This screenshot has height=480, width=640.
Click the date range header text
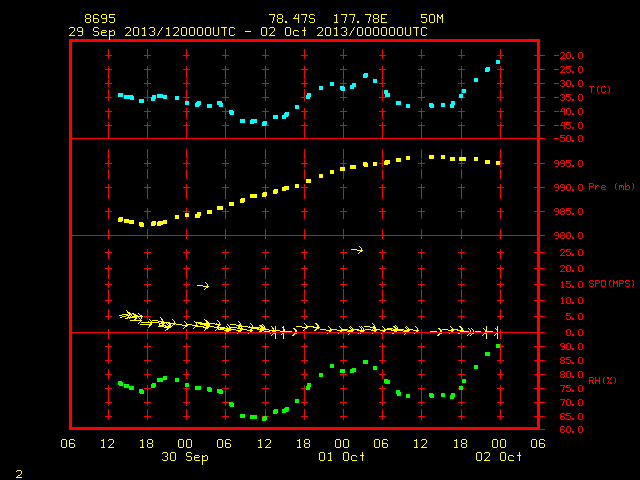point(248,32)
